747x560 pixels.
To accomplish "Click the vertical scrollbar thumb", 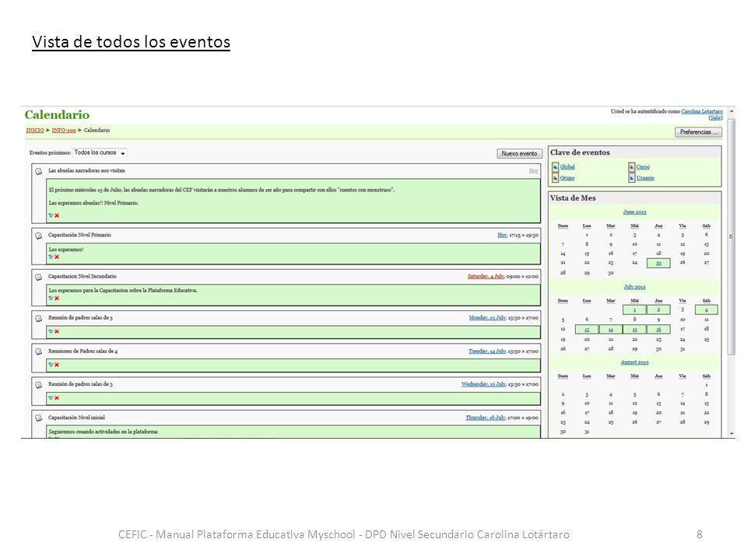I will pos(731,236).
